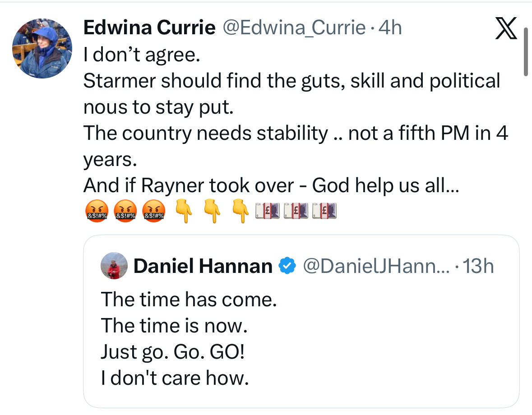This screenshot has height=415, width=532.
Task: Click the middle pointing down hand emoji
Action: [x=212, y=210]
